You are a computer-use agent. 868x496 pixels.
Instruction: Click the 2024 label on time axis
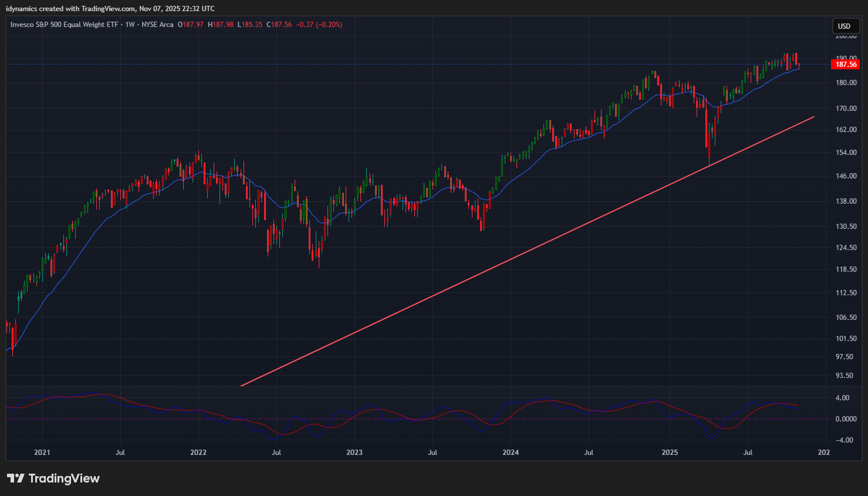coord(511,453)
